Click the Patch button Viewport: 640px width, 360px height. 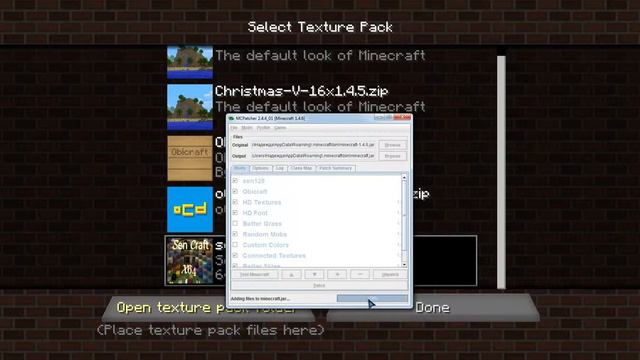point(319,286)
